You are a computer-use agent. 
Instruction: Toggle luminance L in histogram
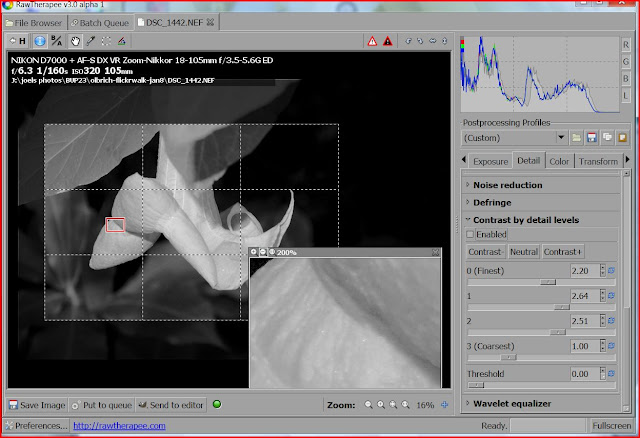626,96
